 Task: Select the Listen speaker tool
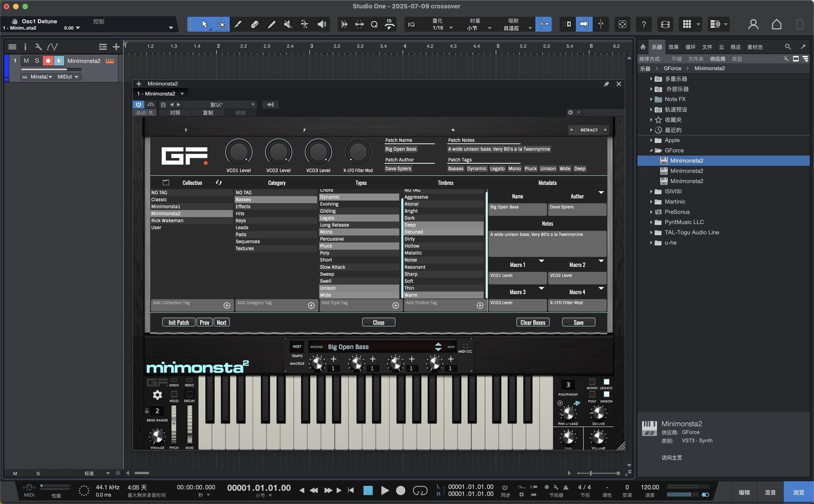coord(322,25)
